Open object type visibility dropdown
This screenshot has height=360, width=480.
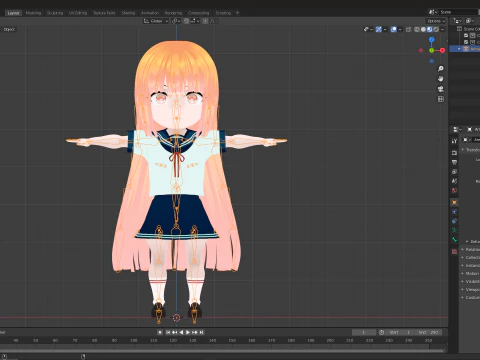368,29
